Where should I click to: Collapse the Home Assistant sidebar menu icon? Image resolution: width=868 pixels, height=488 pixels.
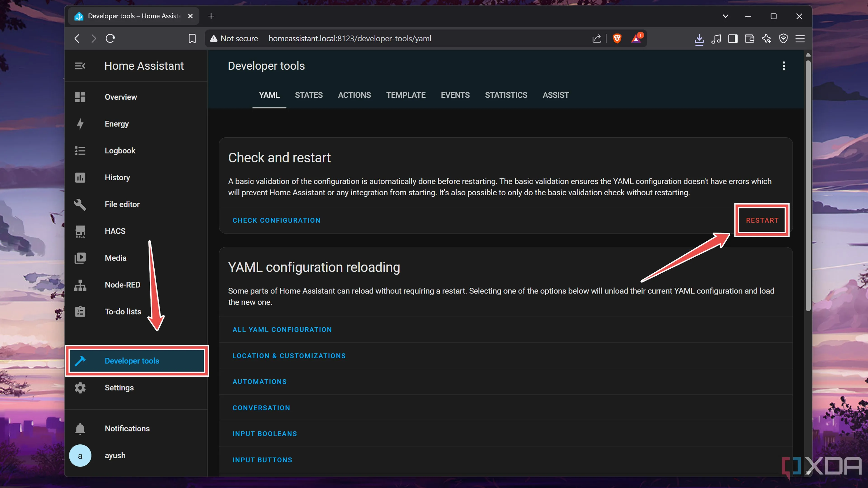(80, 66)
